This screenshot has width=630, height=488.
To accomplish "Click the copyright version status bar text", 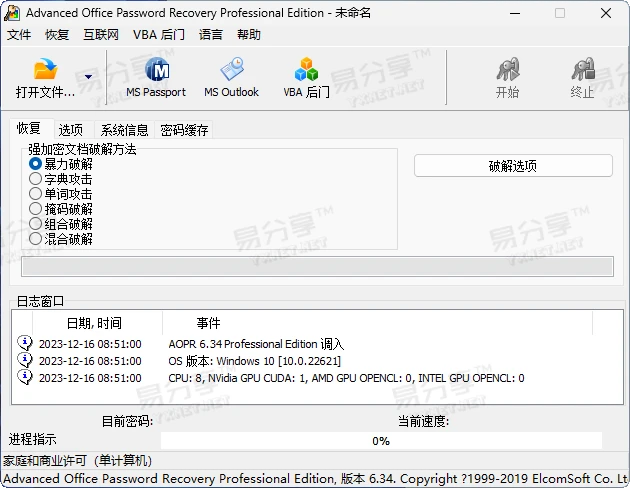I will [315, 479].
